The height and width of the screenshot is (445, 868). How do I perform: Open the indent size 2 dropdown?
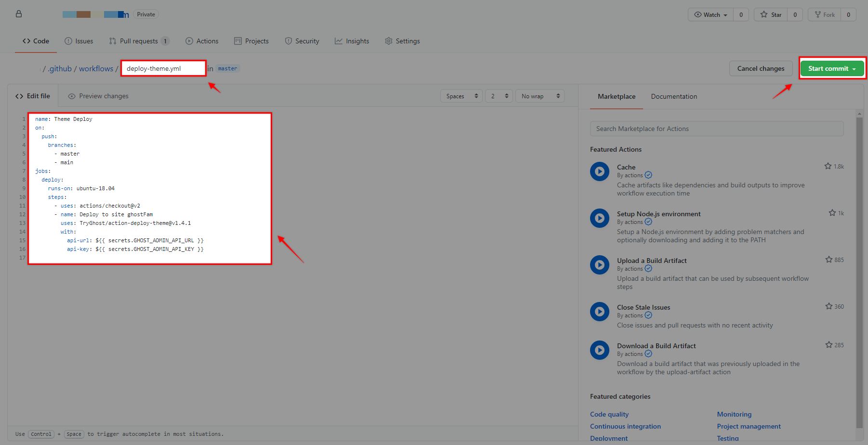[499, 96]
